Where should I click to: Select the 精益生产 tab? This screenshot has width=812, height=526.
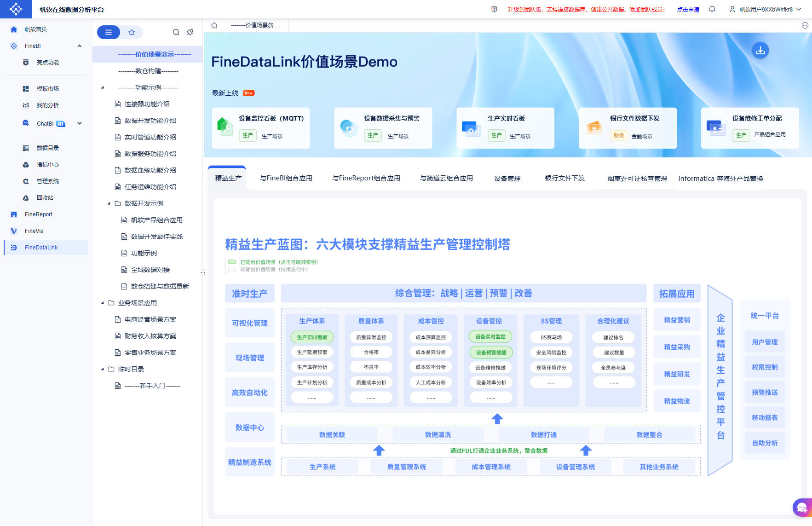(x=228, y=178)
